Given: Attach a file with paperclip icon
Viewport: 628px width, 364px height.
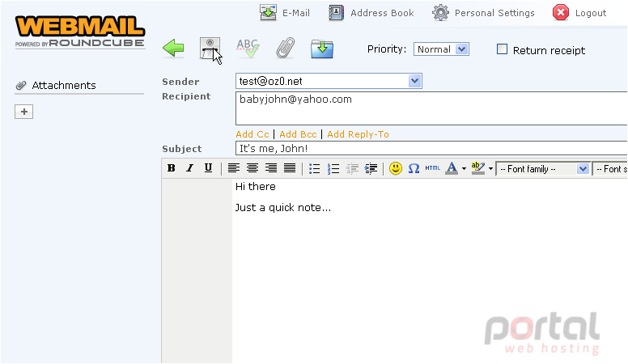Looking at the screenshot, I should tap(285, 49).
